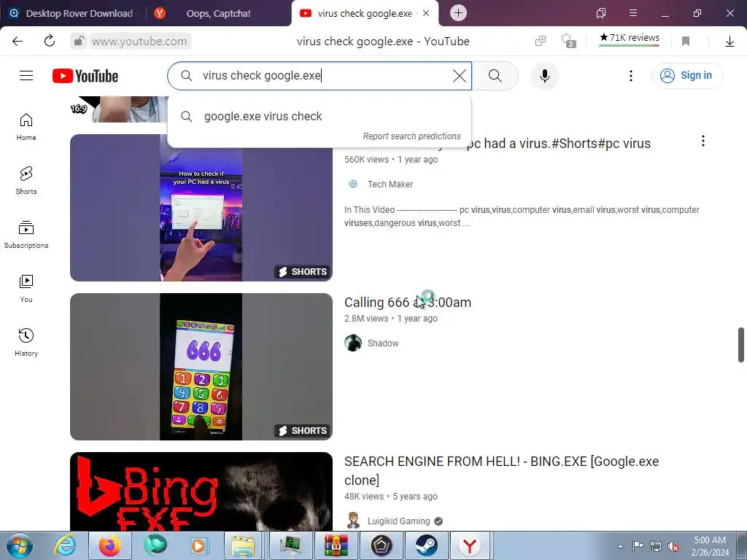Click the page vertical scrollbar thumb
The image size is (747, 560).
click(x=741, y=345)
